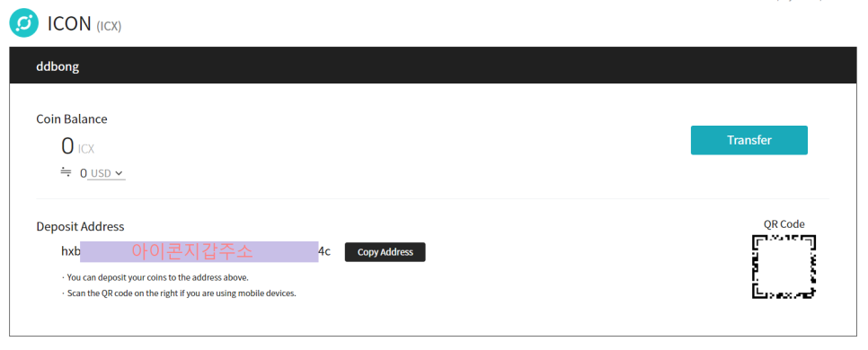The image size is (868, 350).
Task: Click the USD dropdown chevron arrow
Action: point(119,173)
